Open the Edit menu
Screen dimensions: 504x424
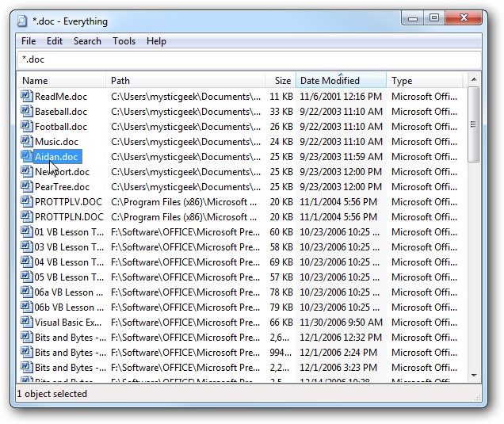pos(55,41)
